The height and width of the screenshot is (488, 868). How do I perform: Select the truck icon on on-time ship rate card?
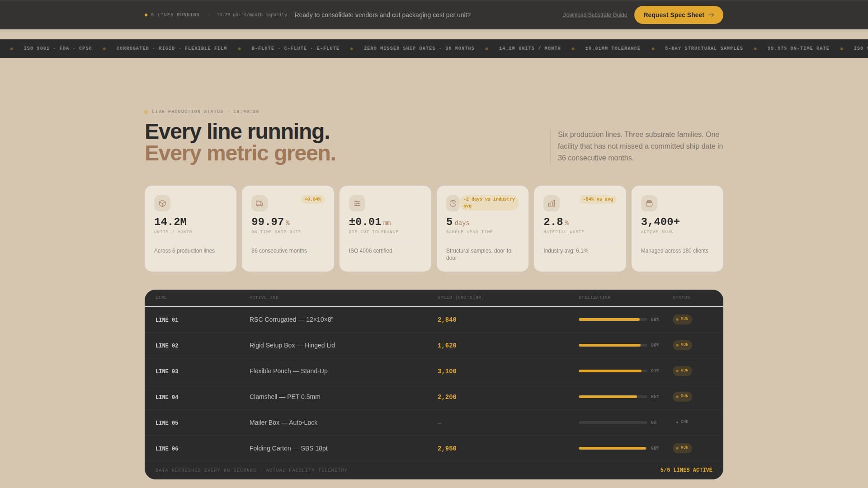coord(259,203)
